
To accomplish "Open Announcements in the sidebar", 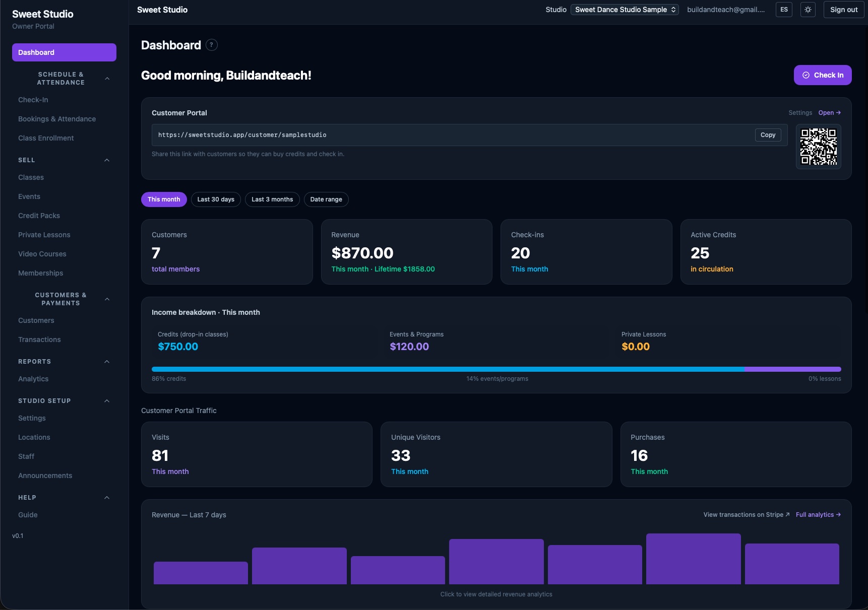I will click(x=64, y=476).
